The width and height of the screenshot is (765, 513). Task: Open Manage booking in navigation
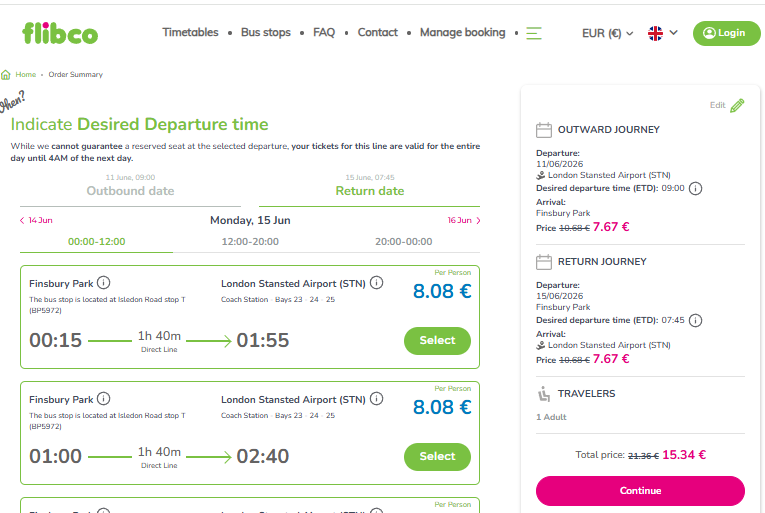[463, 33]
